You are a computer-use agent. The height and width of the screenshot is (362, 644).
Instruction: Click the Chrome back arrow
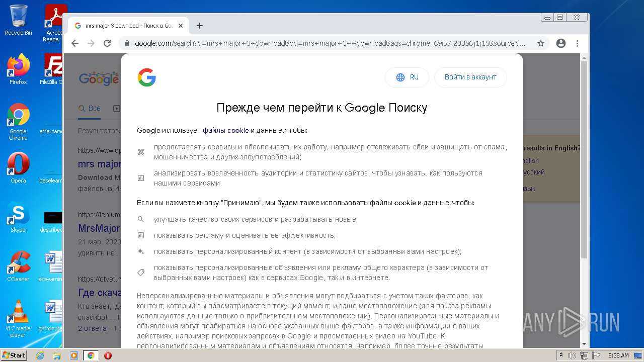click(75, 43)
